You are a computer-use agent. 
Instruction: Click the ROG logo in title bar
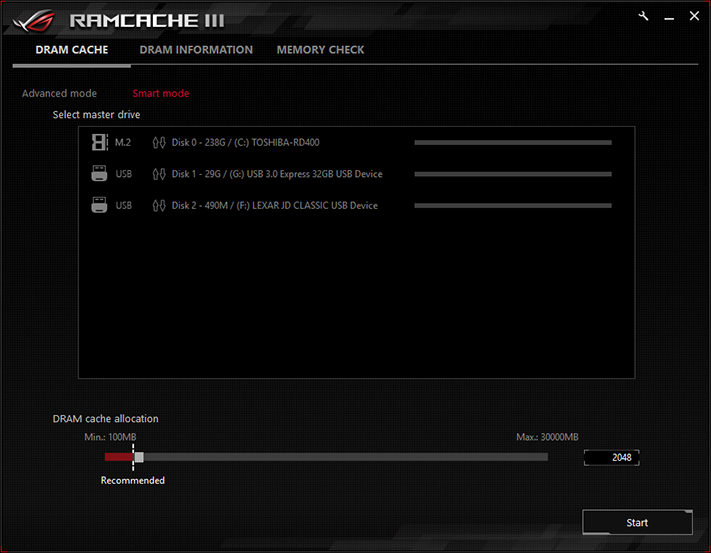click(34, 21)
